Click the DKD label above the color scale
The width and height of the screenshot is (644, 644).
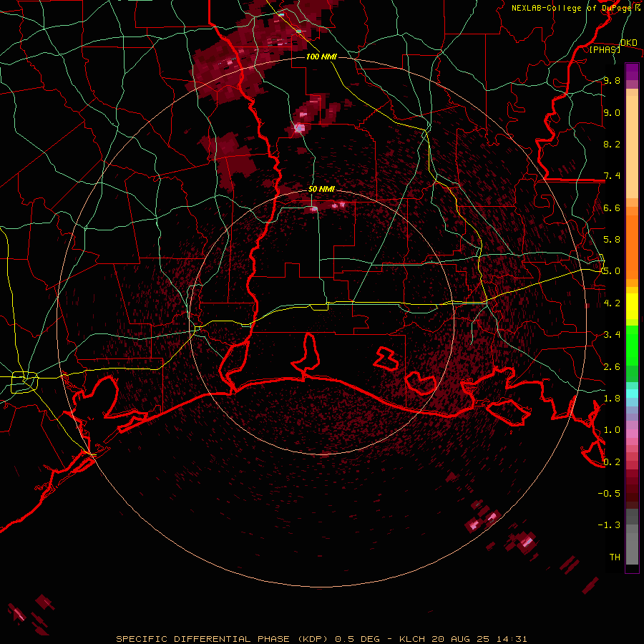(x=628, y=43)
